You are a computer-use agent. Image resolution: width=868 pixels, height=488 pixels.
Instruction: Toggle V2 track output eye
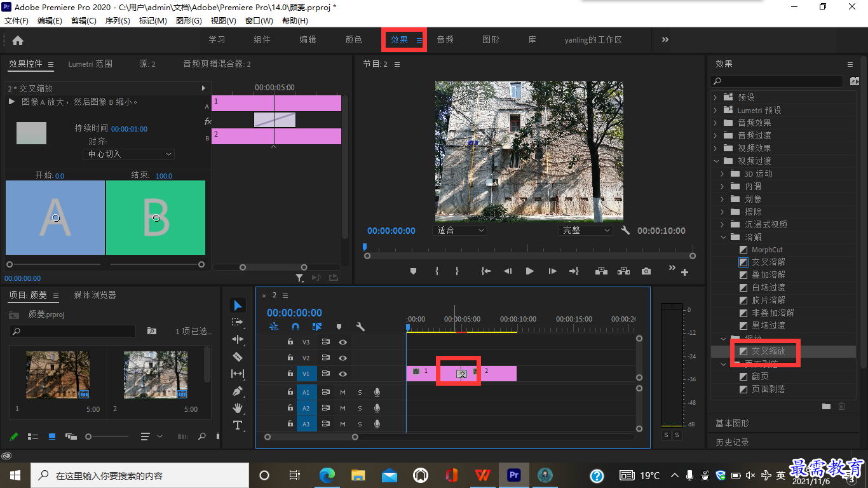342,358
